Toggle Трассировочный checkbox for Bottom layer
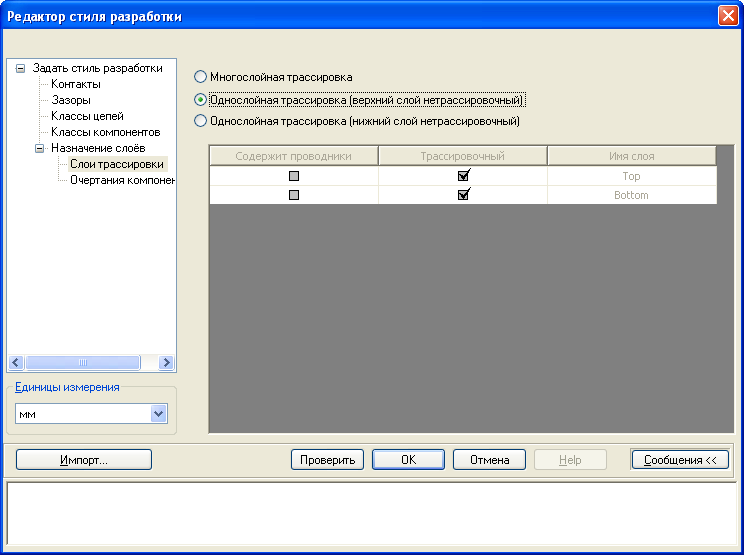This screenshot has height=555, width=744. coord(463,195)
